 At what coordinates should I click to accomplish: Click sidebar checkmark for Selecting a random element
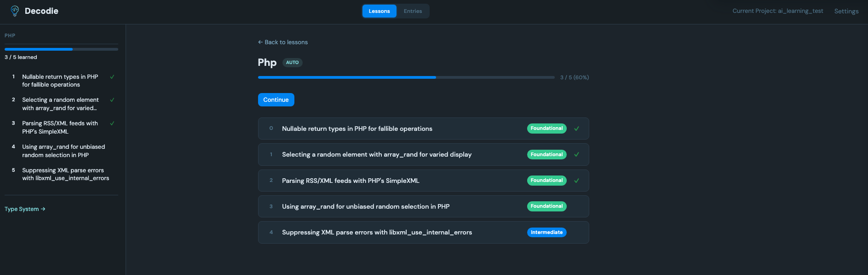(112, 100)
